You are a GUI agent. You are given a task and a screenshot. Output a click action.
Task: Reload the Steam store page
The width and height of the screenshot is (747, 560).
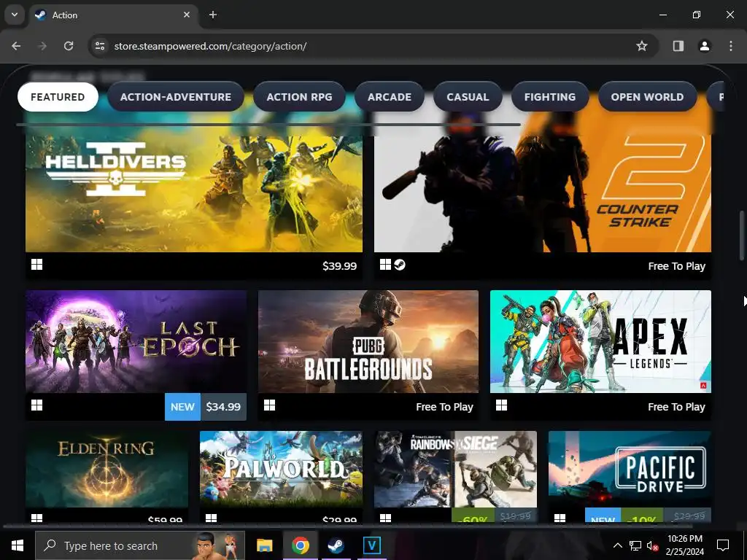click(69, 46)
